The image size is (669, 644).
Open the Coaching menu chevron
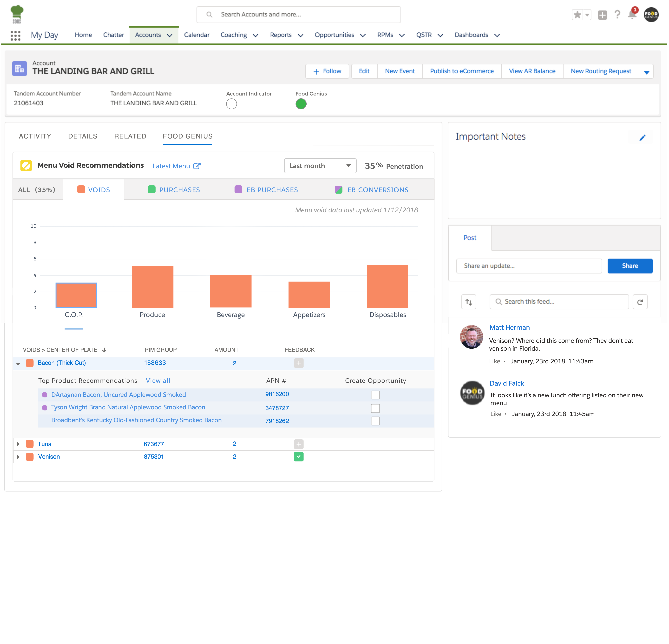[x=255, y=35]
